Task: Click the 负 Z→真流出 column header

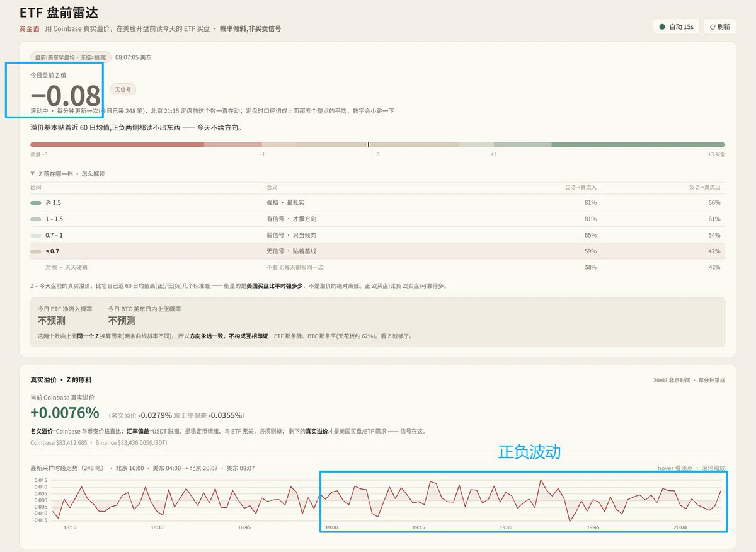Action: (x=704, y=188)
